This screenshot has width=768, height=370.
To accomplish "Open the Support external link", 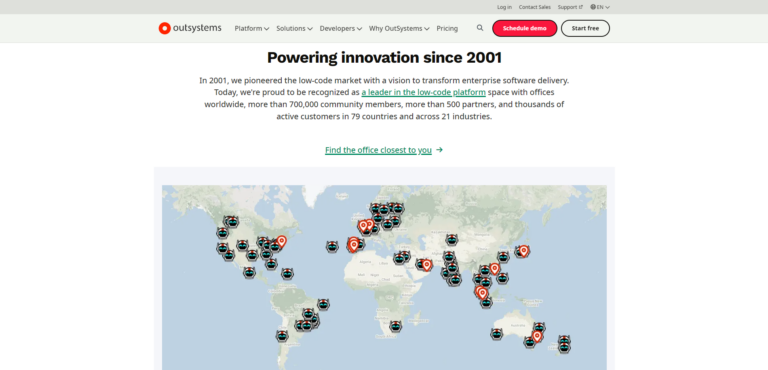I will [571, 7].
